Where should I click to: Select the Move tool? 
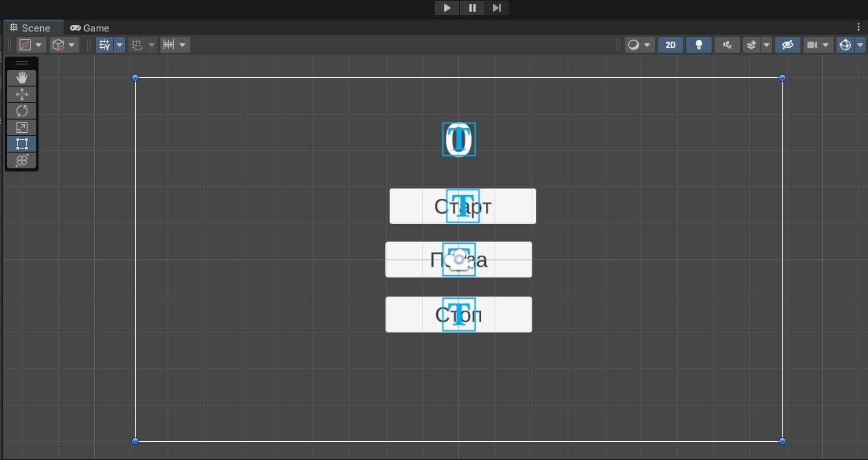pos(22,94)
